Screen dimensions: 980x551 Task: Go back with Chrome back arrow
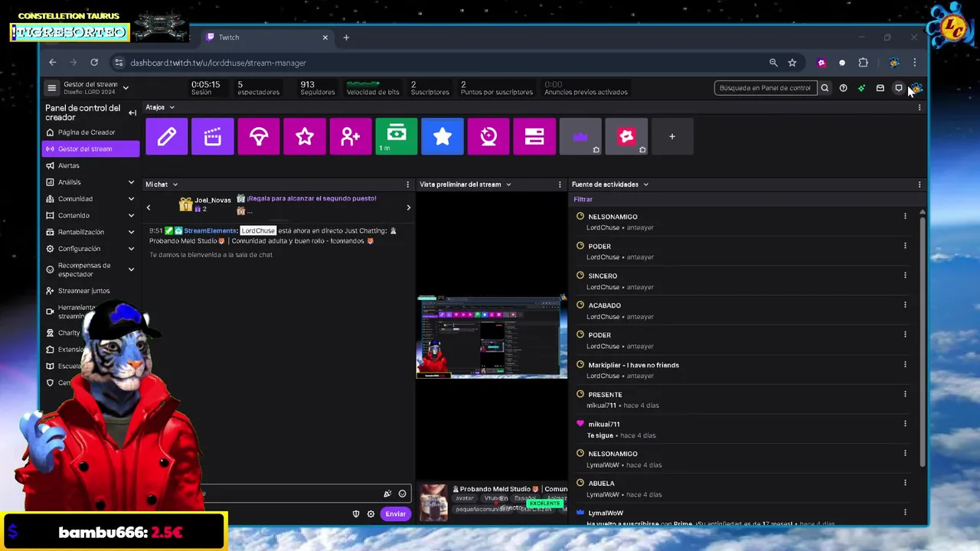click(x=52, y=63)
